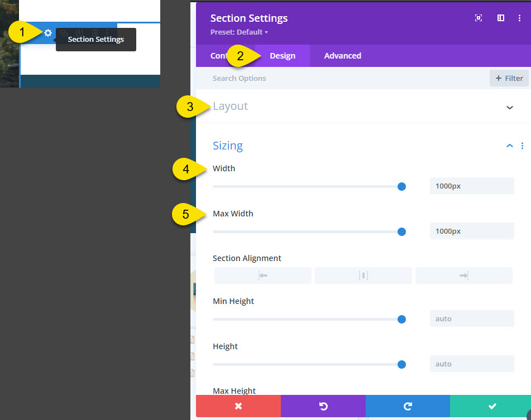Screen dimensions: 531x420
Task: Open Sizing group options three-dot menu
Action: (x=522, y=146)
